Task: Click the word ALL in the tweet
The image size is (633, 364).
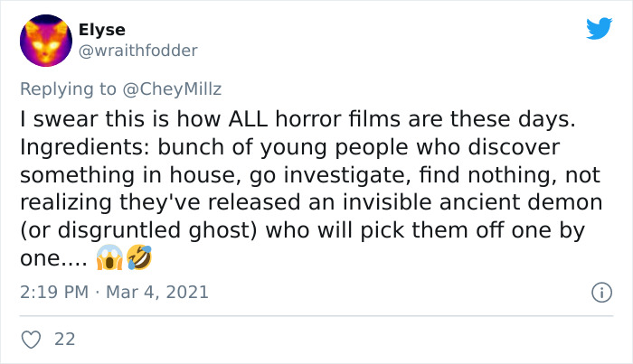Action: pos(248,119)
